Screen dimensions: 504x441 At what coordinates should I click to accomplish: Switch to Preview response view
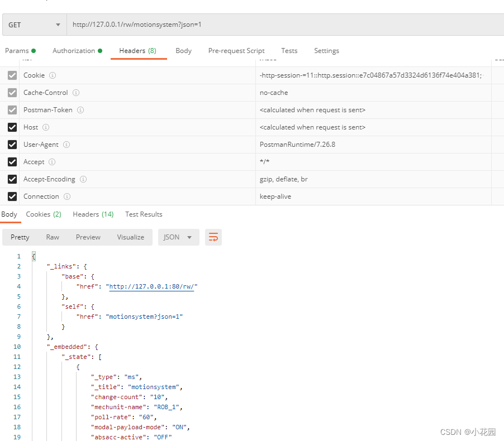coord(88,237)
